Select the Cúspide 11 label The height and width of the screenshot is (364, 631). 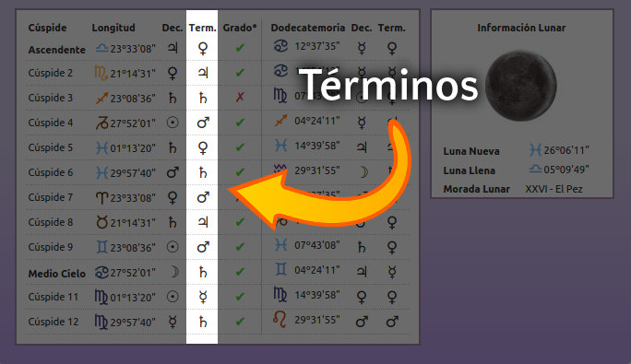click(54, 297)
